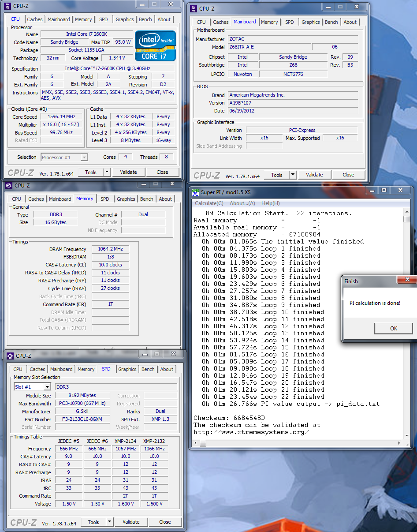Open Mainboard tab in SPD window
This screenshot has width=417, height=532.
[61, 369]
